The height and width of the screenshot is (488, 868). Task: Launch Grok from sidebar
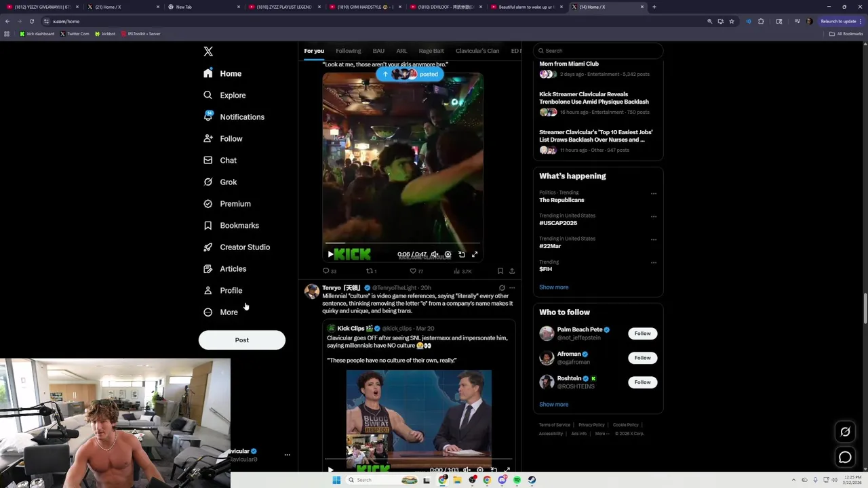(220, 182)
